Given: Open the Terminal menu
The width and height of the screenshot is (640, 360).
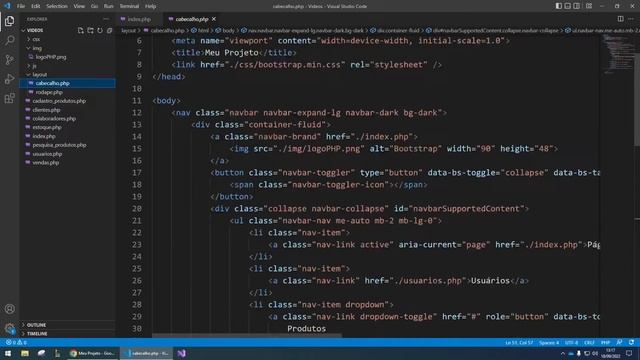Looking at the screenshot, I should pos(129,6).
